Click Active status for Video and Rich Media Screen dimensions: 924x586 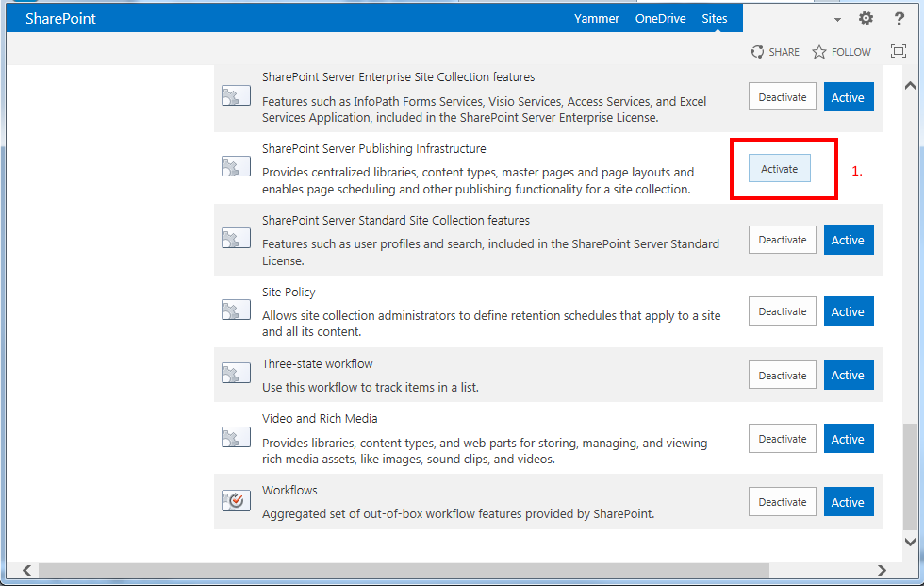pyautogui.click(x=848, y=439)
